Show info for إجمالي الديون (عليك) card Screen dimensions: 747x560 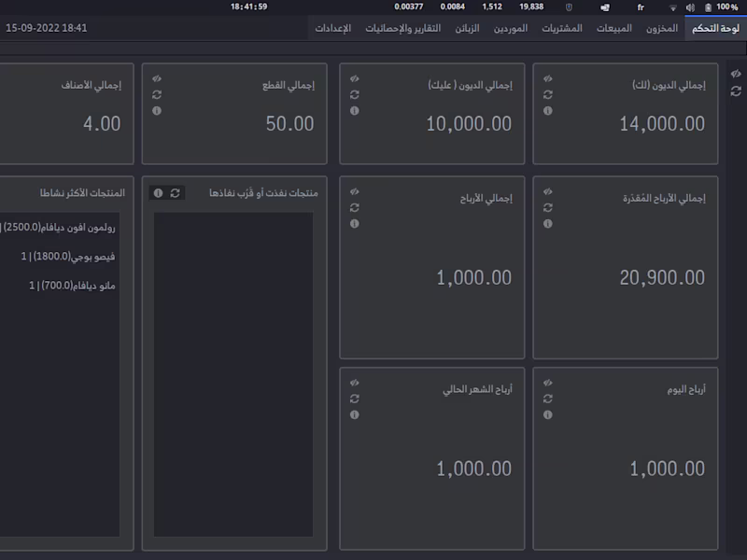[x=356, y=109]
